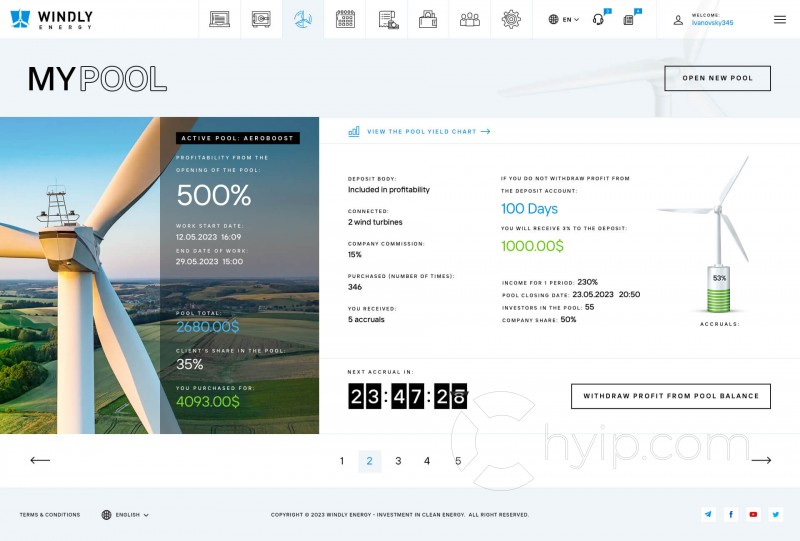Open the team people icon in navbar
Image resolution: width=800 pixels, height=541 pixels.
tap(469, 19)
